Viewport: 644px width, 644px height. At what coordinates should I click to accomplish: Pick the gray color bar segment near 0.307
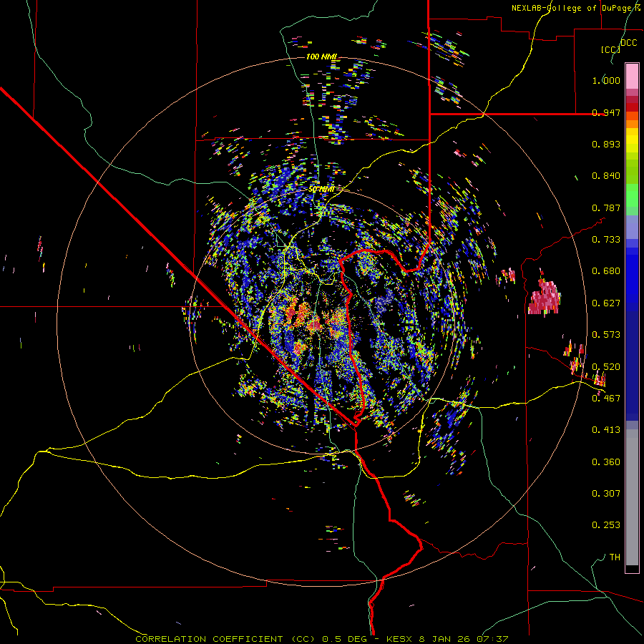coord(632,497)
